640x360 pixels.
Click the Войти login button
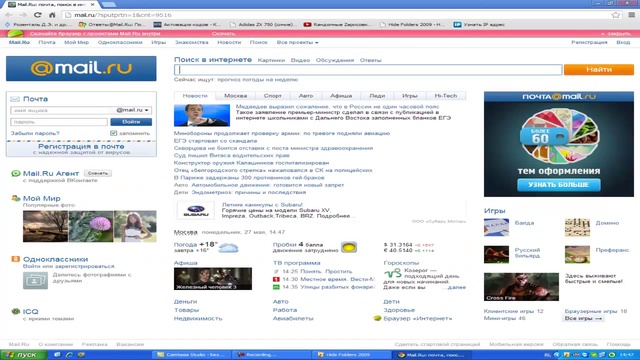click(x=131, y=122)
